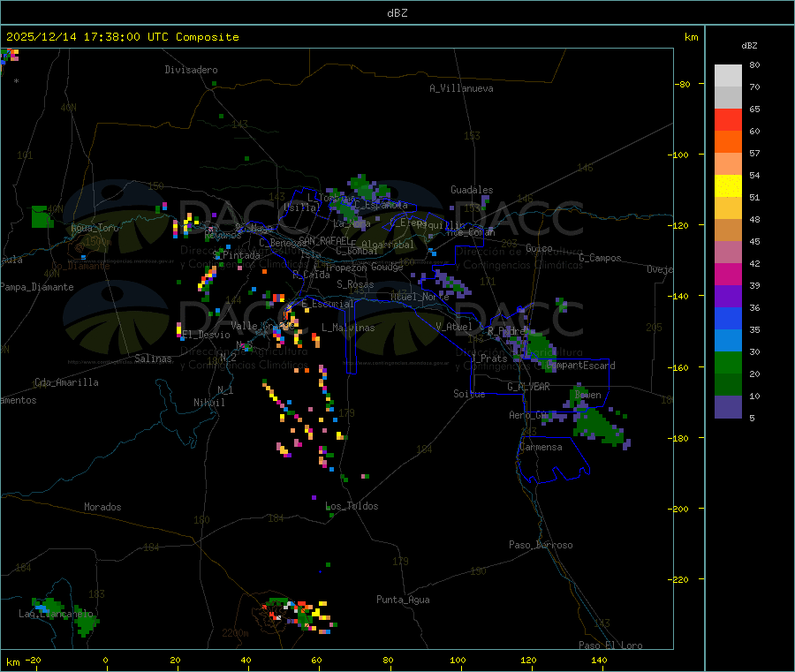Click the 65-70 dBZ light gray swatch

click(728, 98)
